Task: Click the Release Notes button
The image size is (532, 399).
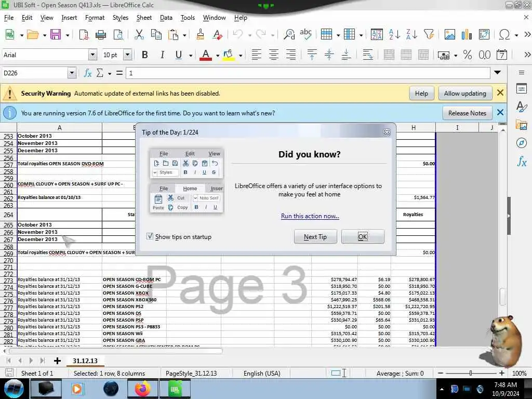Action: [467, 113]
